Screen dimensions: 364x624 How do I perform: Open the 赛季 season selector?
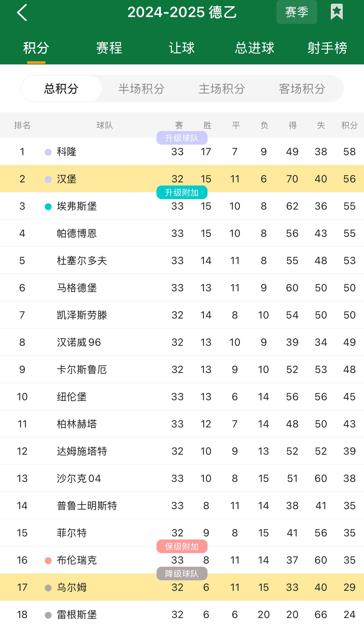click(297, 12)
